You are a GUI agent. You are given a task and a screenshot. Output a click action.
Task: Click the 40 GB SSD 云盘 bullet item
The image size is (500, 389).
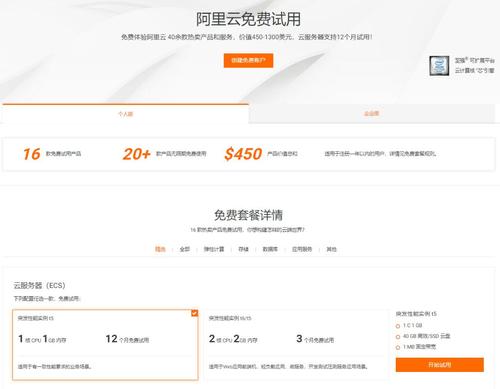coord(423,336)
